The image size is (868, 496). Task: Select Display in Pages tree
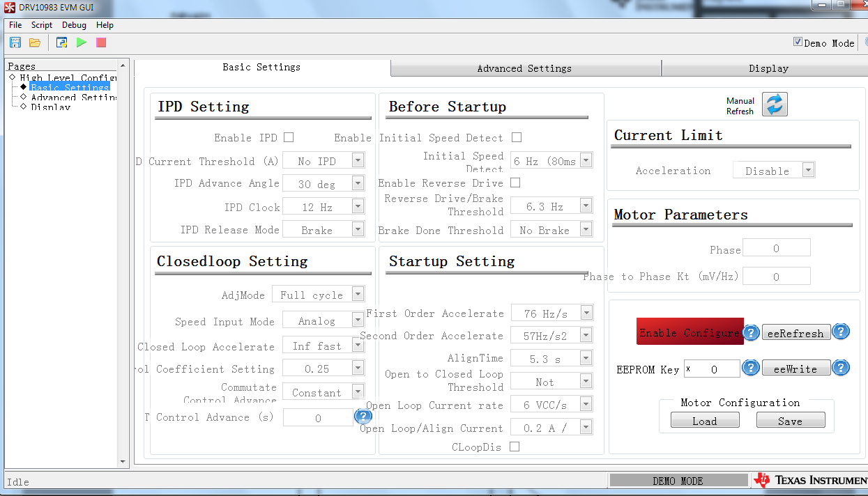pos(50,107)
